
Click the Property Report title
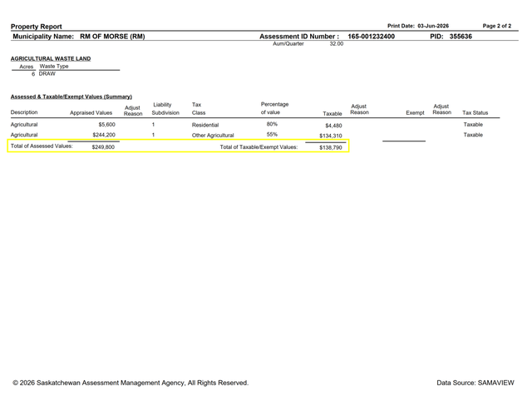tap(37, 27)
